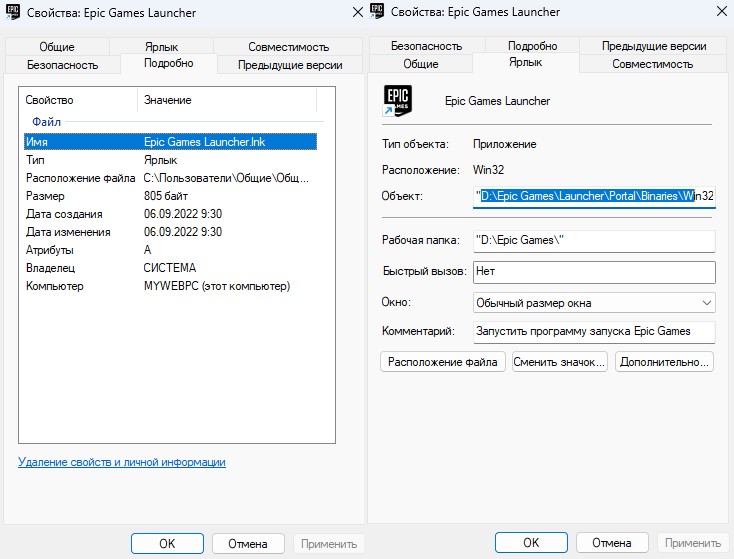This screenshot has height=559, width=734.
Task: Close the right Свойства window
Action: pyautogui.click(x=722, y=11)
